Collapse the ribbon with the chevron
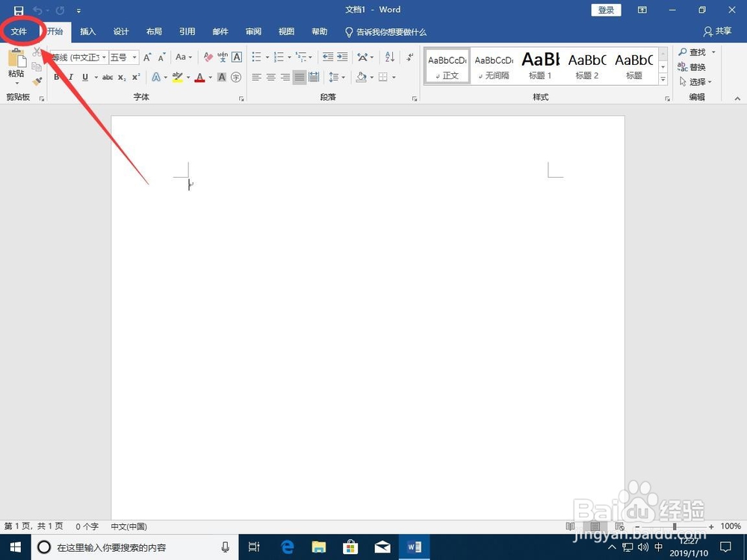This screenshot has height=560, width=747. (737, 99)
